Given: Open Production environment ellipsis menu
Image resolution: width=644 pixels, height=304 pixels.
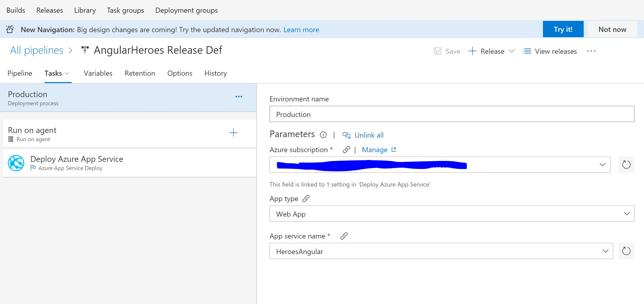Looking at the screenshot, I should click(x=239, y=97).
